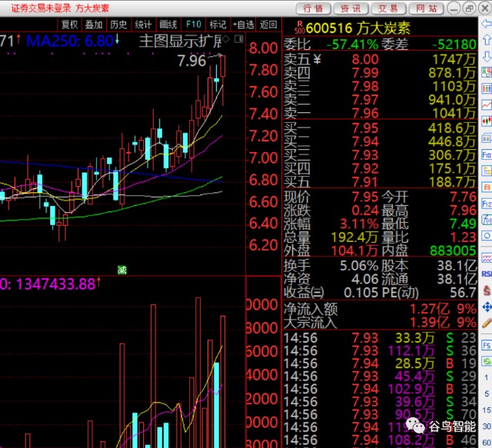The width and height of the screenshot is (492, 448).
Task: Open the multi-line indicator chart icon
Action: 487,258
